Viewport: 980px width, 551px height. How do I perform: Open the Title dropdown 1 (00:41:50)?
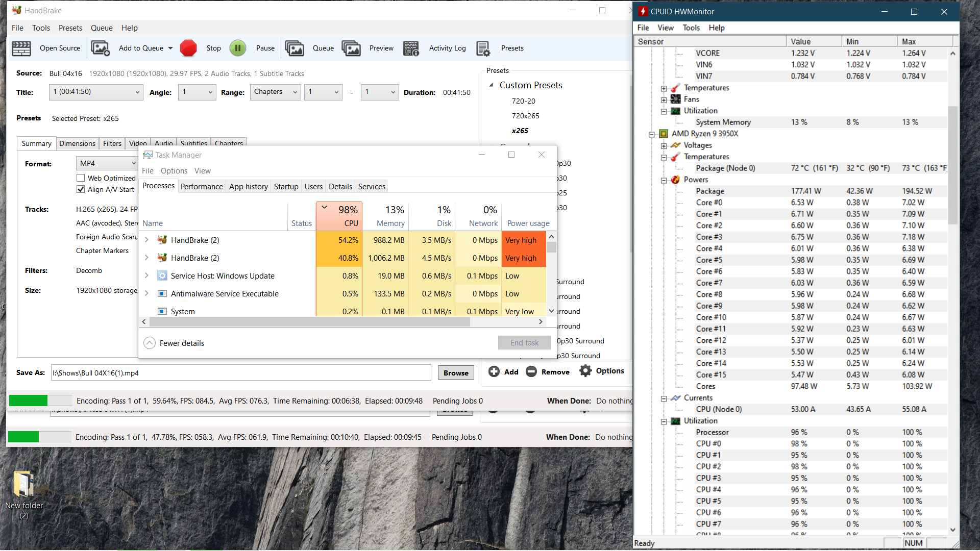(x=95, y=92)
